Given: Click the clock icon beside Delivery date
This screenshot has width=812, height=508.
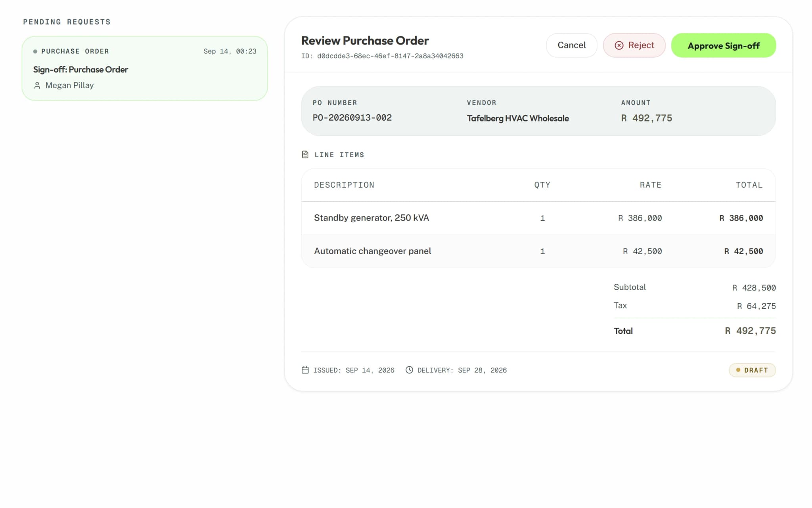Looking at the screenshot, I should (409, 370).
